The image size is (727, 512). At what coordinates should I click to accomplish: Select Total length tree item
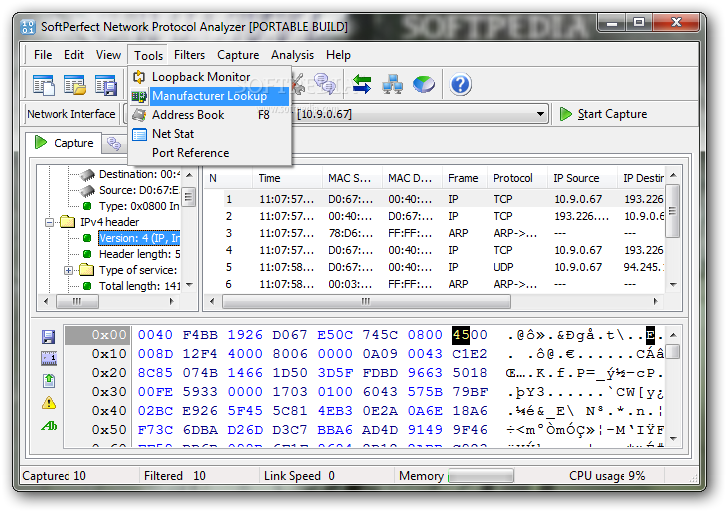coord(139,286)
